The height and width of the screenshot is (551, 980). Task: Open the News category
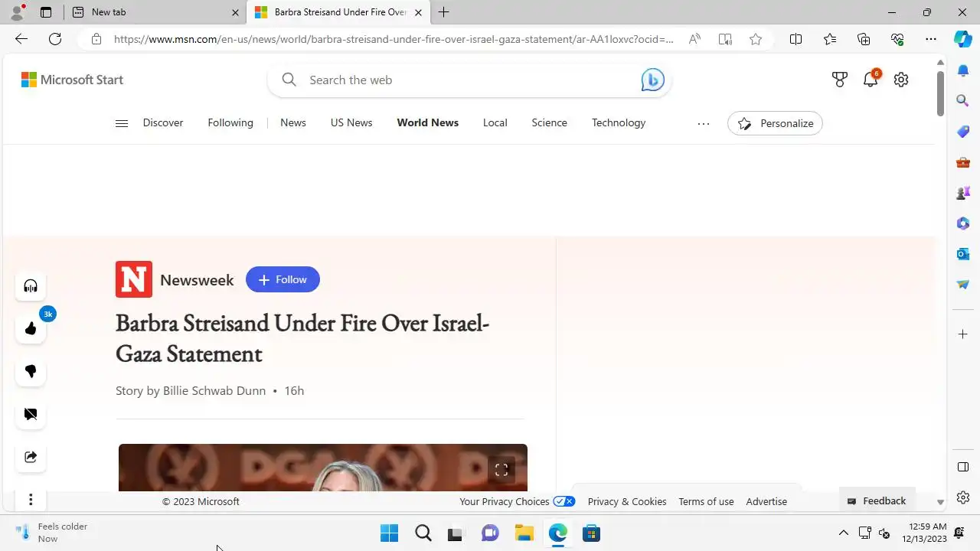(x=293, y=122)
